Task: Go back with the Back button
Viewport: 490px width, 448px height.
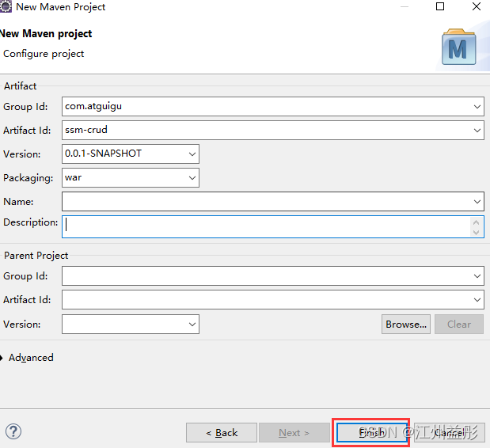Action: 222,433
